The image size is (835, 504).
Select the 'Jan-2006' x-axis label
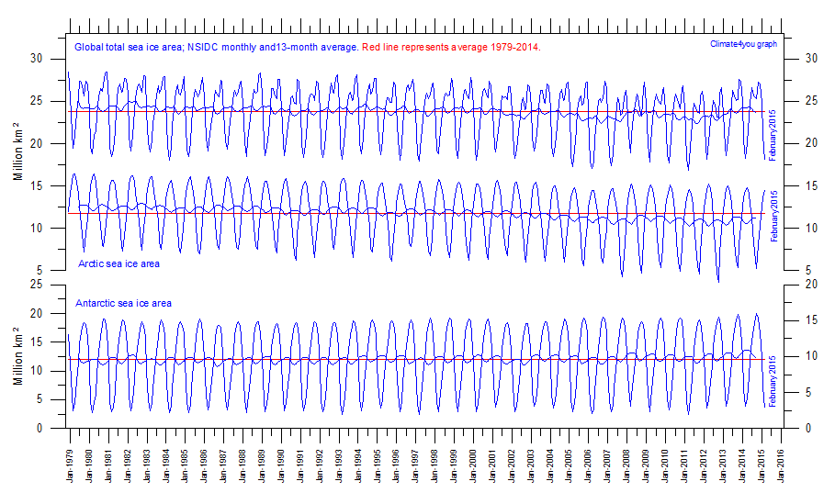click(588, 466)
